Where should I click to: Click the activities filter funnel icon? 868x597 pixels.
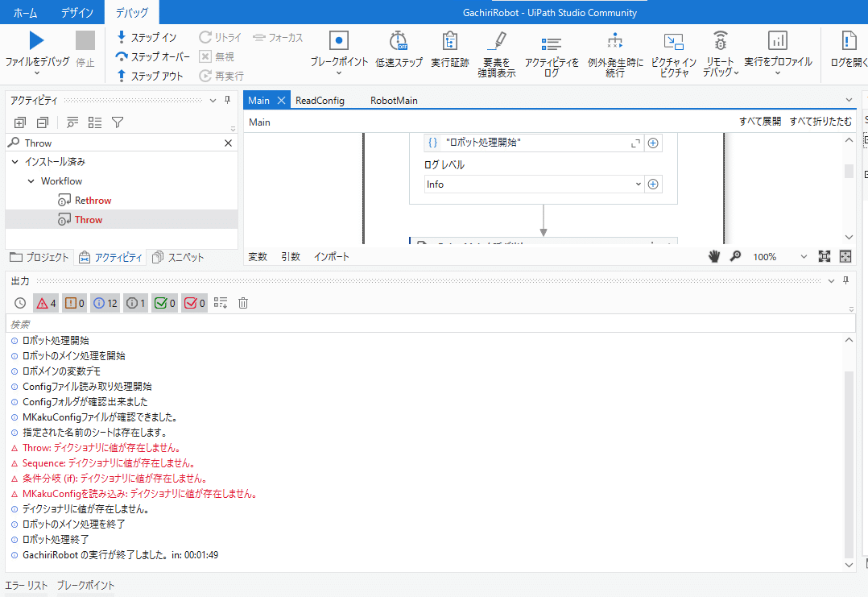[118, 122]
